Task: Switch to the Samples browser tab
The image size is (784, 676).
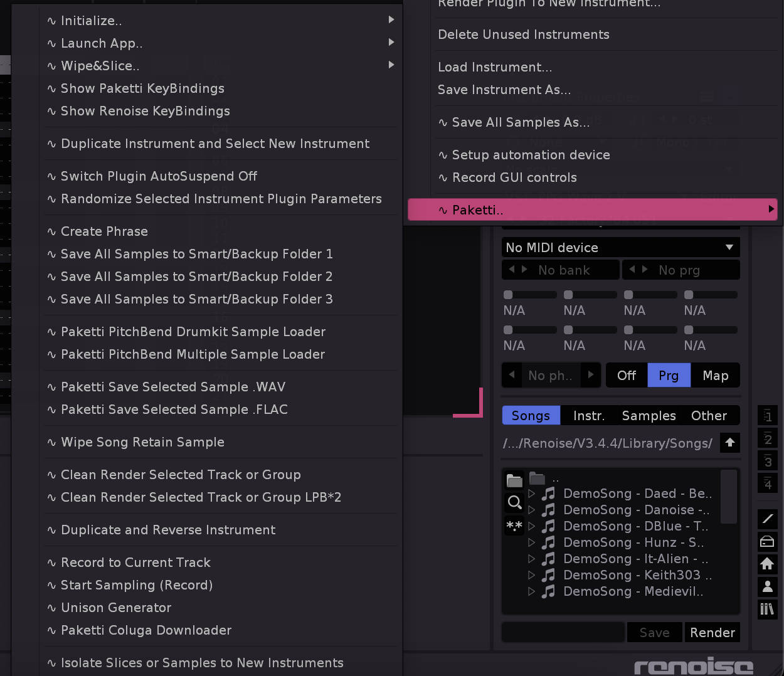Action: (649, 416)
